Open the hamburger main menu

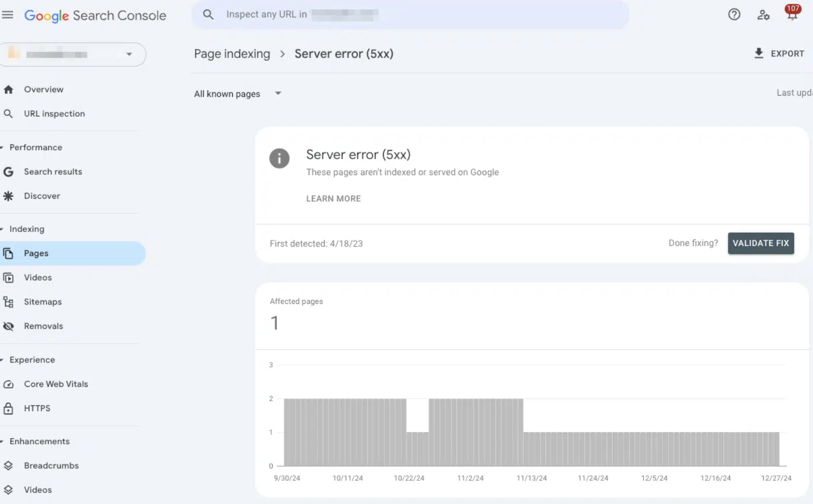pos(8,15)
